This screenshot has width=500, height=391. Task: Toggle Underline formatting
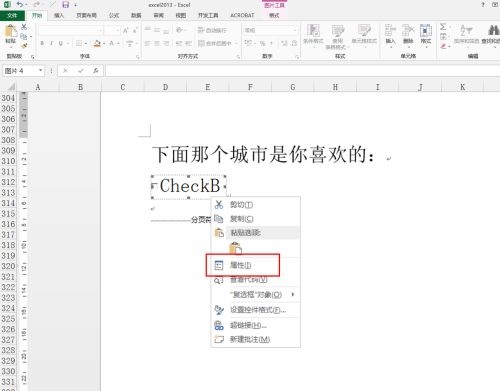pos(61,43)
